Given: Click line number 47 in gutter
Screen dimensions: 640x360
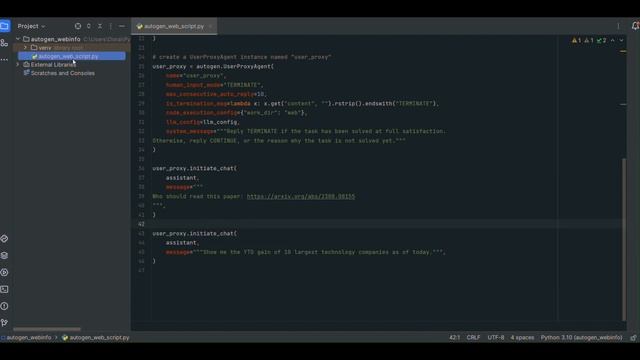Looking at the screenshot, I should tap(141, 270).
